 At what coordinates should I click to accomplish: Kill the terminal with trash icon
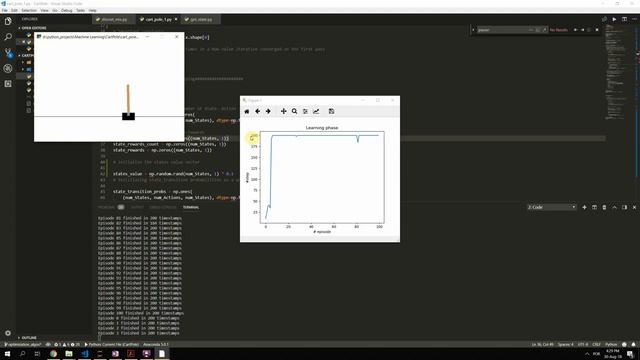(x=604, y=207)
